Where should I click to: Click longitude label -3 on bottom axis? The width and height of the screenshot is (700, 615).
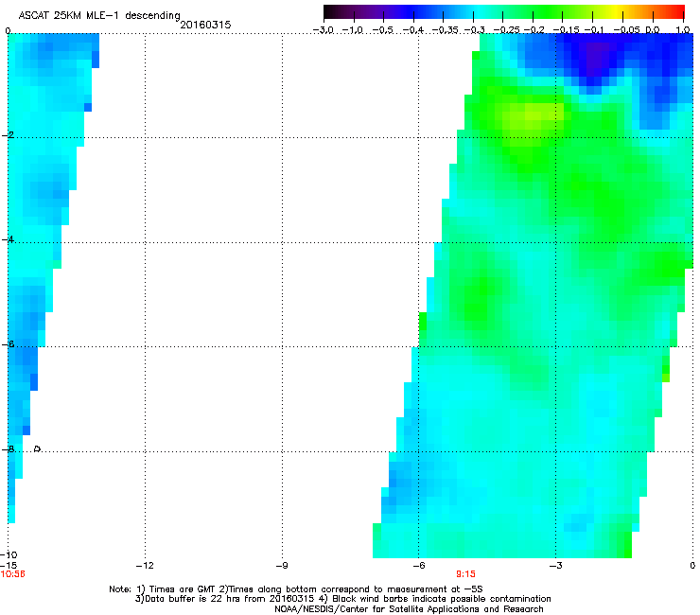click(x=555, y=566)
